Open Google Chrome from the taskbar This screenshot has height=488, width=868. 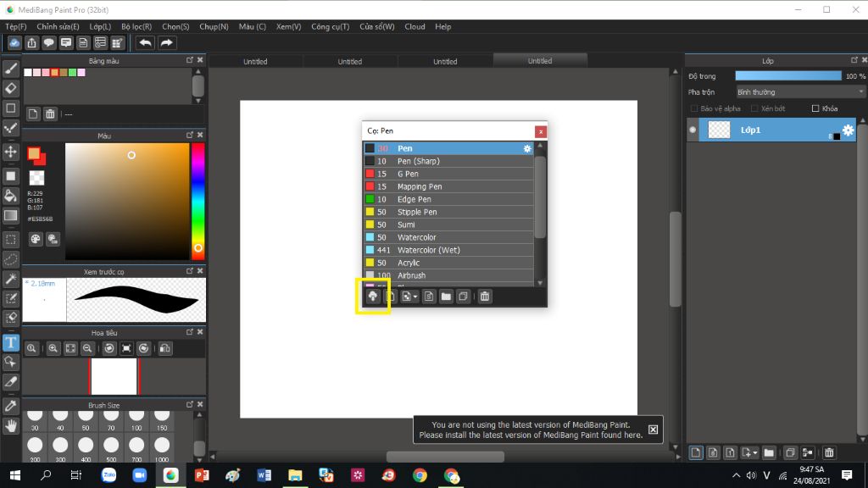[x=420, y=475]
